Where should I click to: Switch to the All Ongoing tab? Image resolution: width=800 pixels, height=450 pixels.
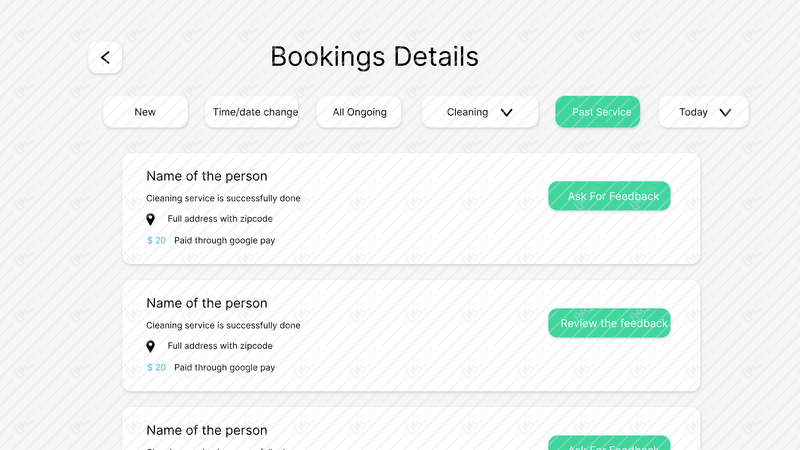[x=359, y=112]
